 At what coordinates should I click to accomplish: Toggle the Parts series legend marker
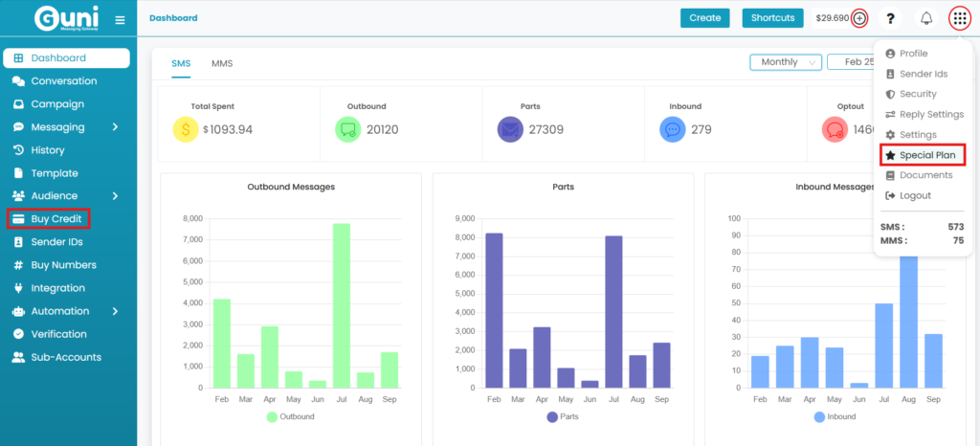tap(552, 416)
